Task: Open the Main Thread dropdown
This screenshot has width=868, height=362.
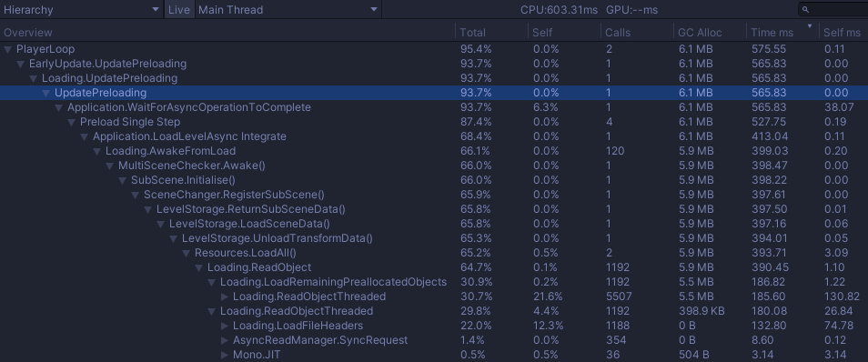Action: 288,9
